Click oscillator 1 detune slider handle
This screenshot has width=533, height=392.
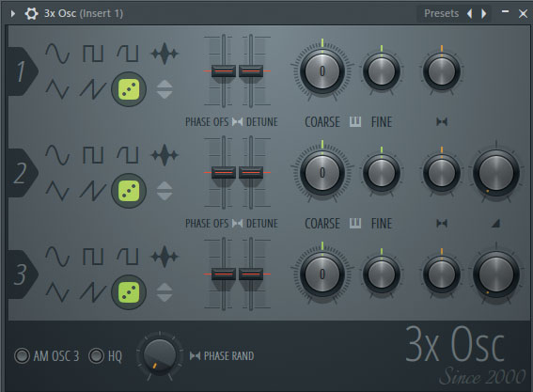(251, 71)
